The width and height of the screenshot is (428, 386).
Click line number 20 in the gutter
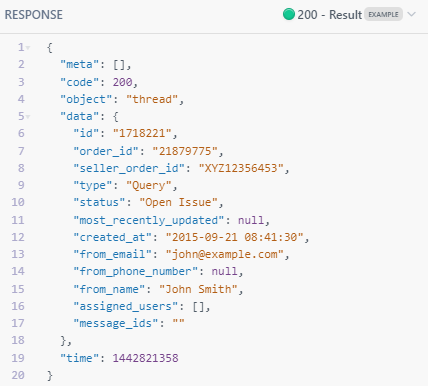click(x=18, y=375)
